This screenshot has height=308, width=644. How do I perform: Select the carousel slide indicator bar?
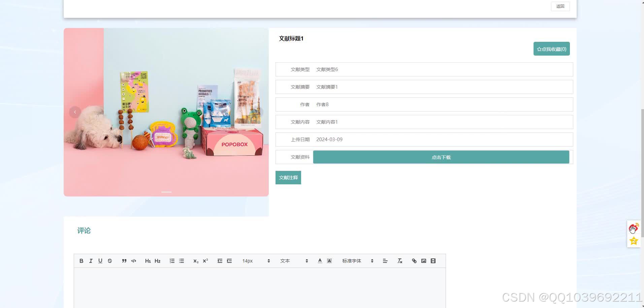(166, 192)
